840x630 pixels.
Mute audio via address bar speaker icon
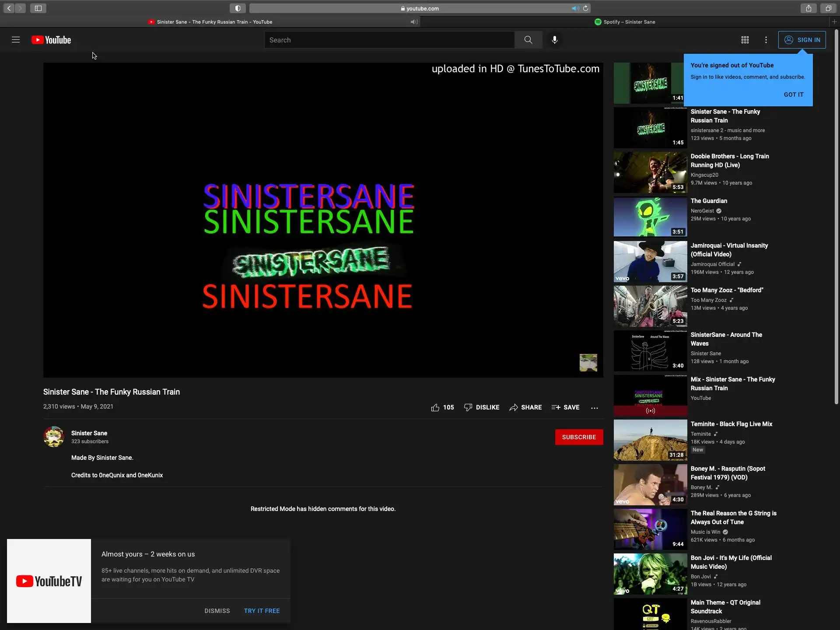(x=574, y=8)
